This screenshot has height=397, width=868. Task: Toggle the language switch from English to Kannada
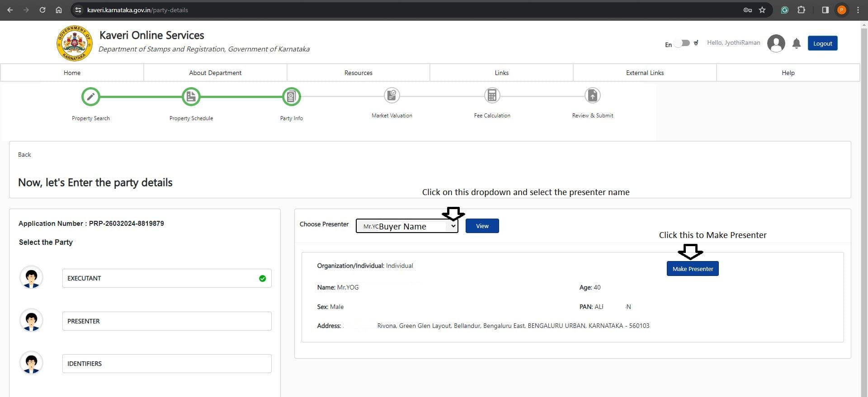[x=682, y=43]
